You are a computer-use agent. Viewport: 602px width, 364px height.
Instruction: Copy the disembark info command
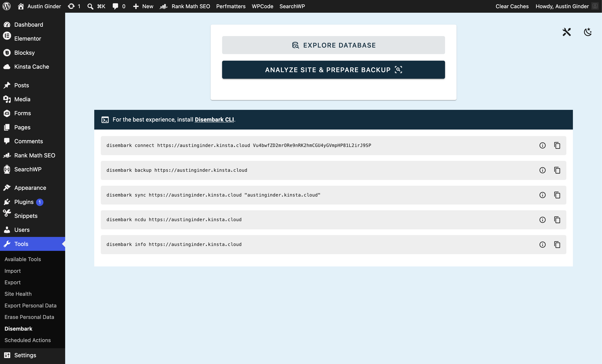pyautogui.click(x=557, y=245)
